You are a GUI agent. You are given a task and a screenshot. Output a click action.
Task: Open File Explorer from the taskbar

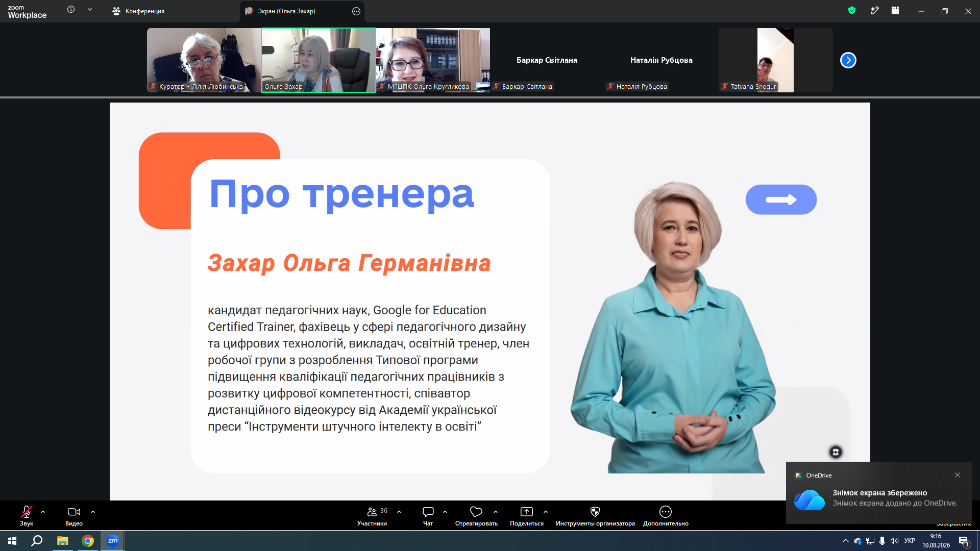click(62, 541)
